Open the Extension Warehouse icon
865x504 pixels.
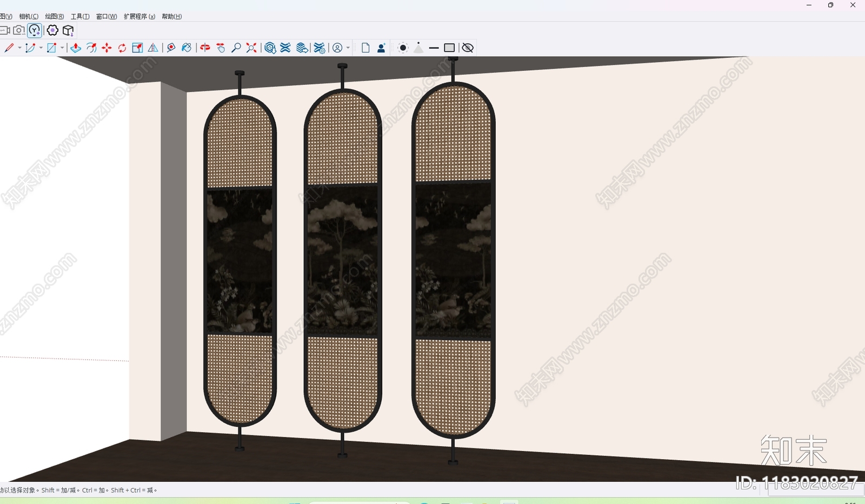click(x=285, y=48)
